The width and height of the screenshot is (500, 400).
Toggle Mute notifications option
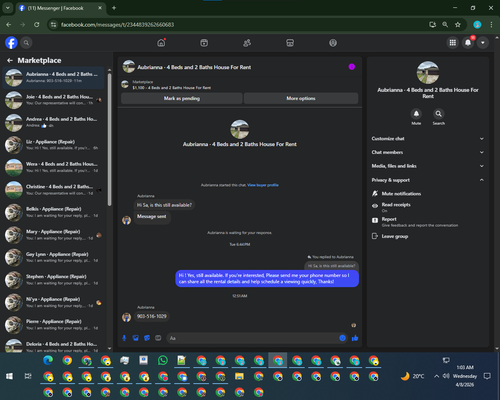pyautogui.click(x=428, y=194)
